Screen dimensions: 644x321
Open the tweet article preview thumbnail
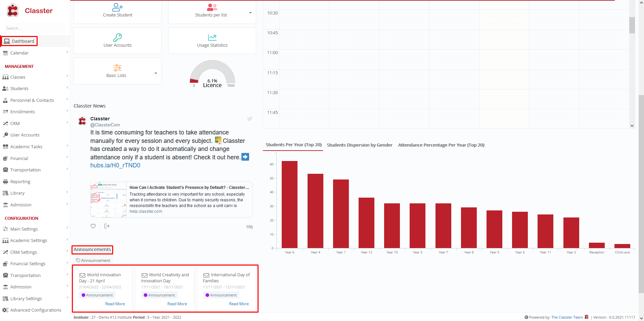point(108,200)
